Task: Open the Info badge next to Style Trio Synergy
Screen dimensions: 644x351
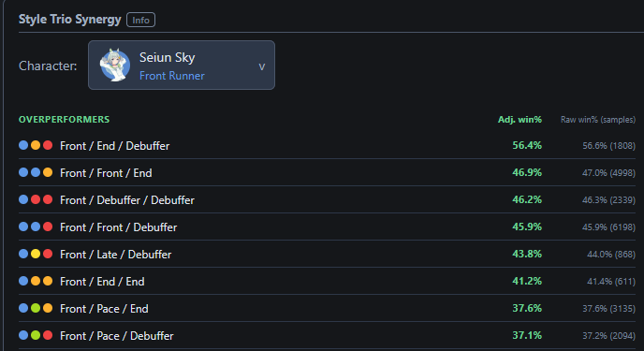Action: 140,20
